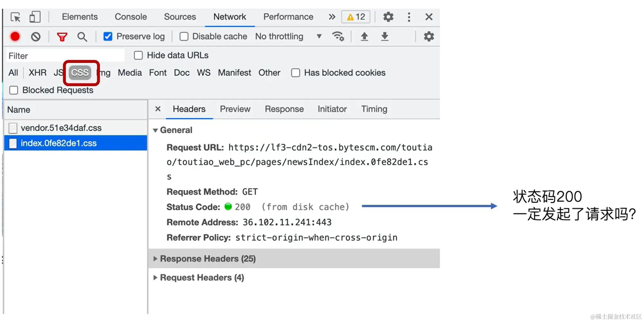Open the No throttling dropdown

[288, 36]
